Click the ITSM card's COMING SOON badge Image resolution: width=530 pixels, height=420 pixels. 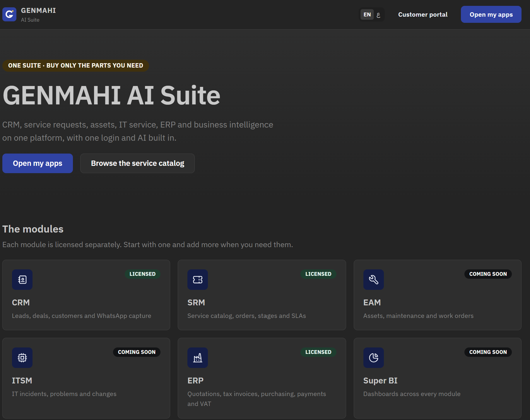coord(137,352)
